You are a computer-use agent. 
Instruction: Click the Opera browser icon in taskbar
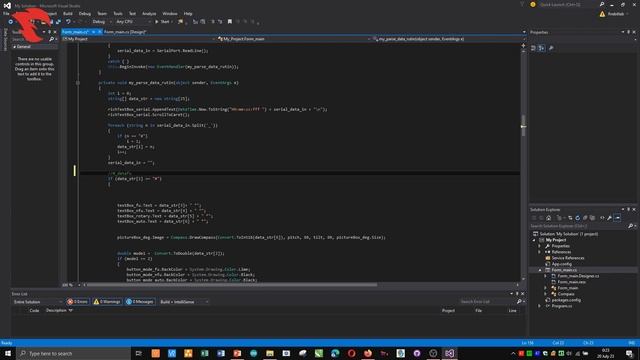351,353
